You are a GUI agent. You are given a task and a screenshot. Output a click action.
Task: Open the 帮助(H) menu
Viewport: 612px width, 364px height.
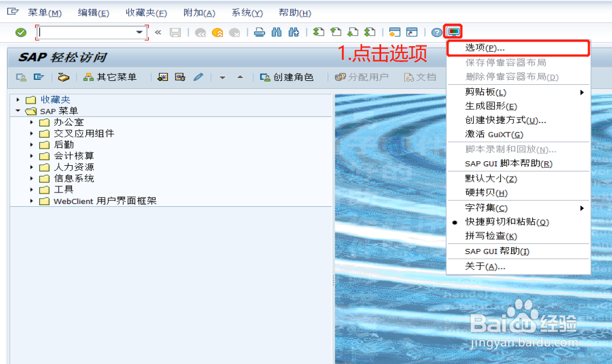(x=295, y=13)
